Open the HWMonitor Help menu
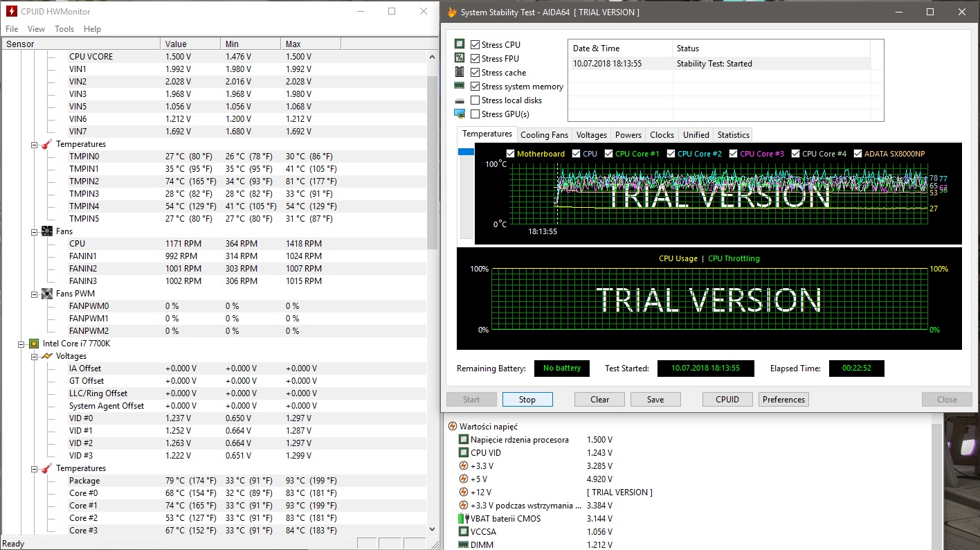 tap(92, 29)
